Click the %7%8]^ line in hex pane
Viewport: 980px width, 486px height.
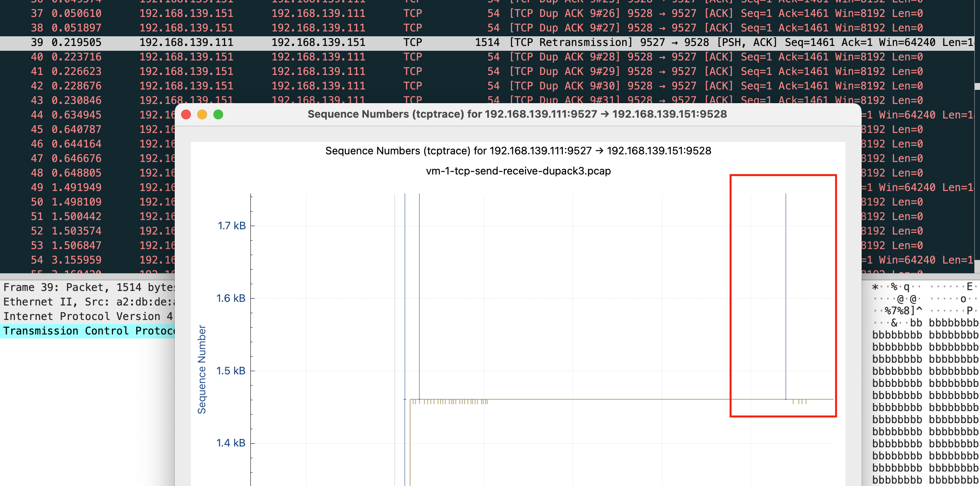click(903, 311)
